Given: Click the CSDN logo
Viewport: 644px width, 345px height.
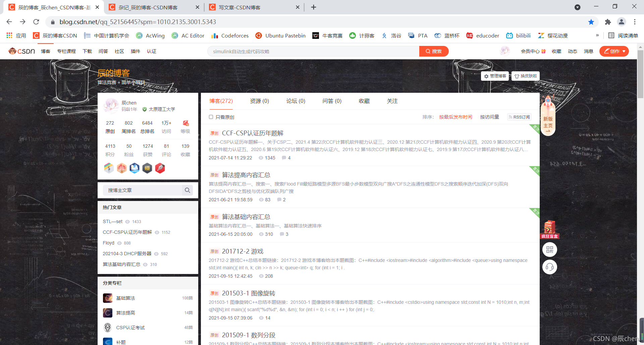Looking at the screenshot, I should [x=22, y=51].
